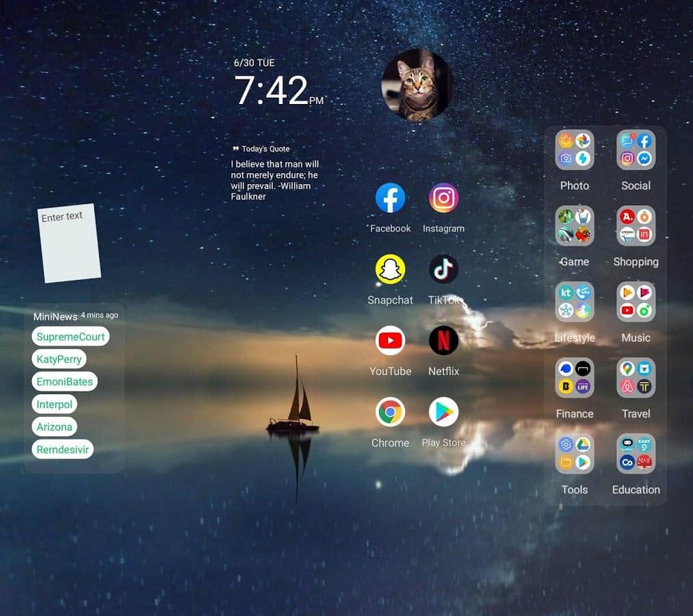Open the Facebook app
The image size is (693, 616).
coord(390,198)
